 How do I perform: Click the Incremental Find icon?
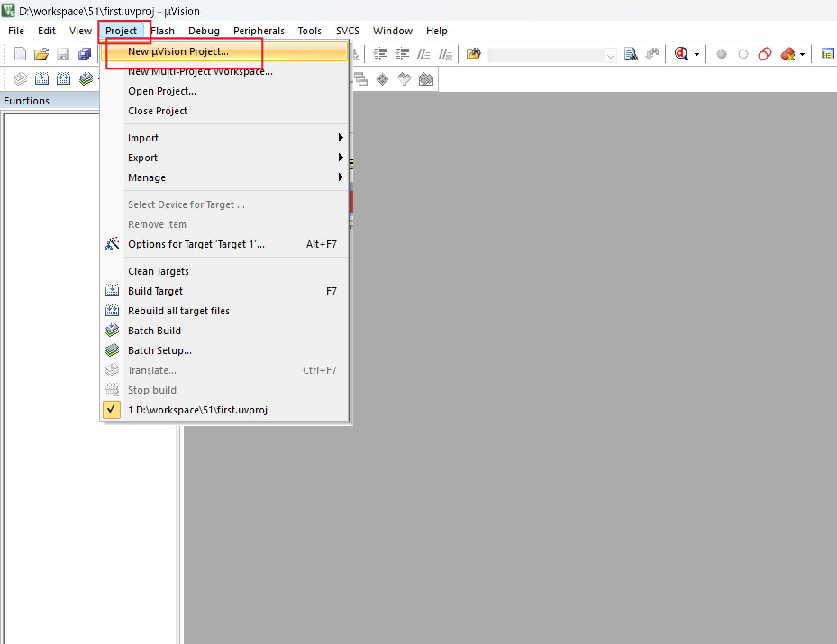(652, 54)
